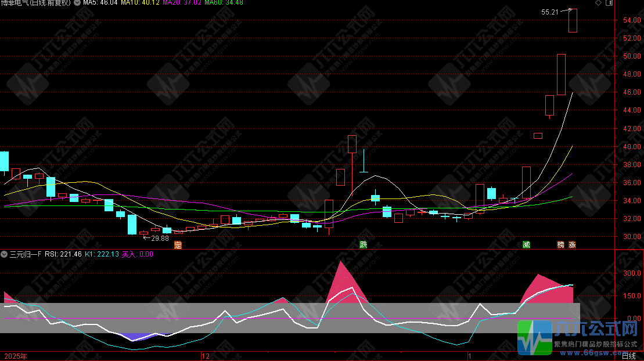Screen dimensions: 644x361
Task: Click the orange 定 marker icon
Action: [178, 245]
